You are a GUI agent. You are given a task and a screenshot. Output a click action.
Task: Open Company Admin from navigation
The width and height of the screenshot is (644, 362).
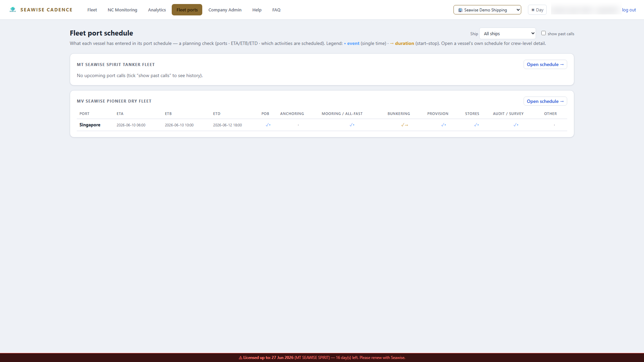pos(225,10)
